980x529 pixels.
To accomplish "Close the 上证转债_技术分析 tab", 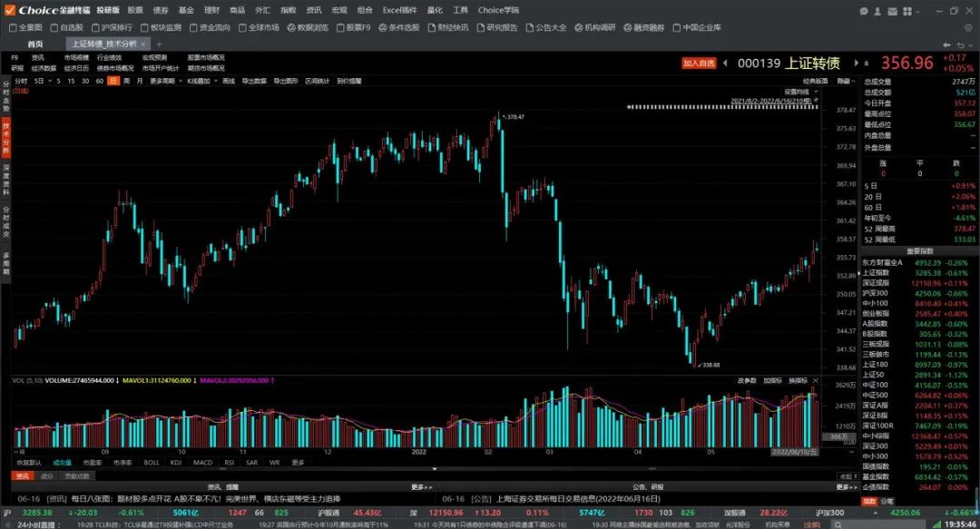I will [x=144, y=44].
